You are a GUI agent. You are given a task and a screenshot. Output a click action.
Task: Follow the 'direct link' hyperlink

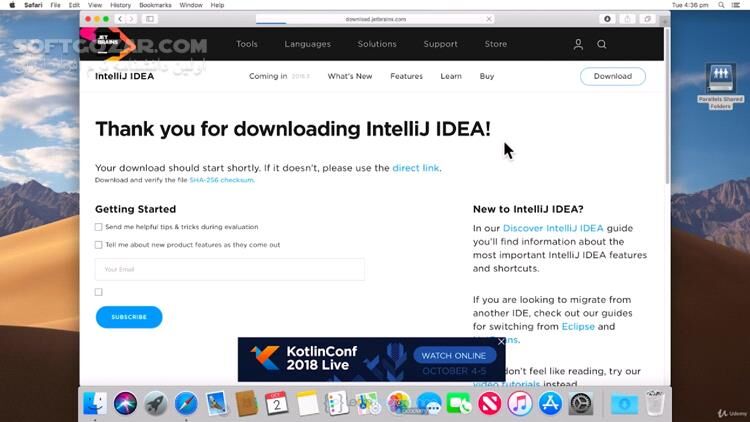(415, 168)
